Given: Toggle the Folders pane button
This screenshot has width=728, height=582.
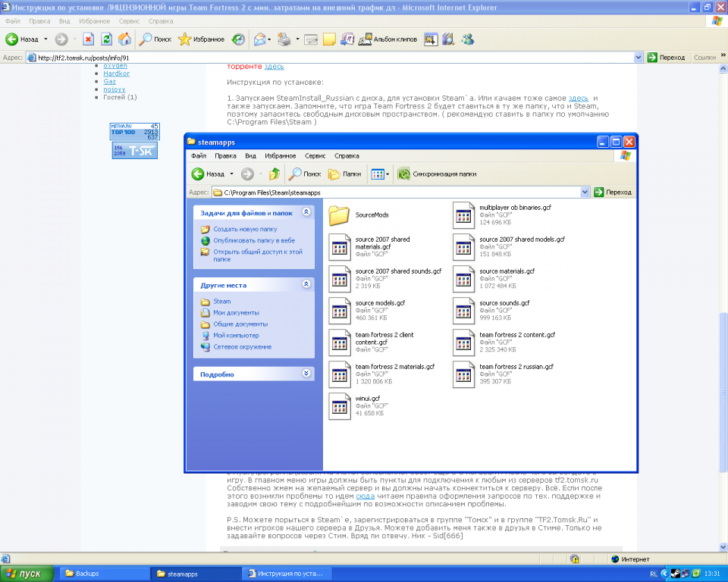Looking at the screenshot, I should [345, 174].
